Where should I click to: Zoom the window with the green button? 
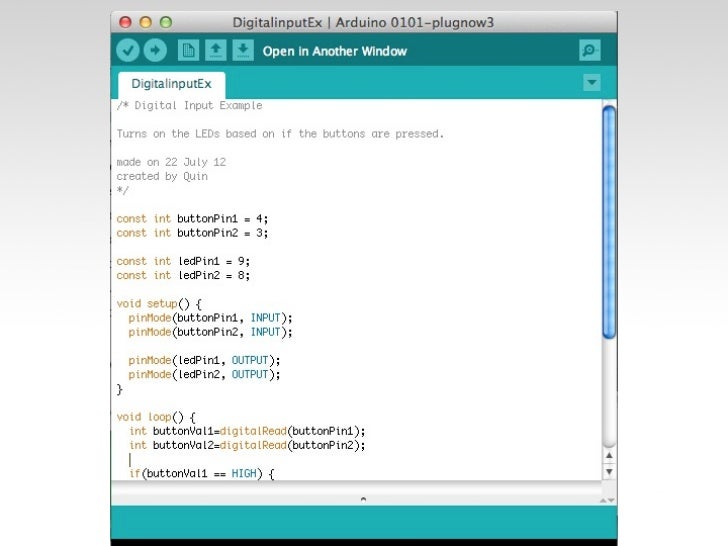166,22
